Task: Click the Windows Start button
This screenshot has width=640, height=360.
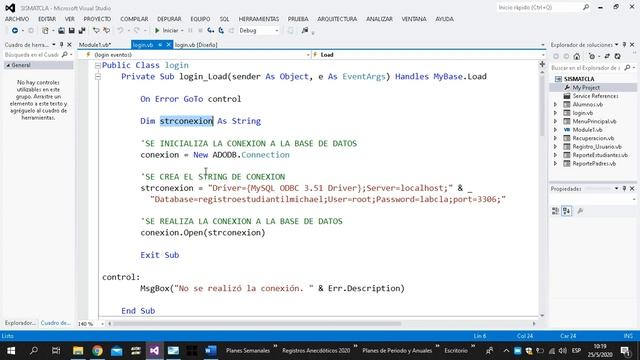Action: pyautogui.click(x=11, y=351)
